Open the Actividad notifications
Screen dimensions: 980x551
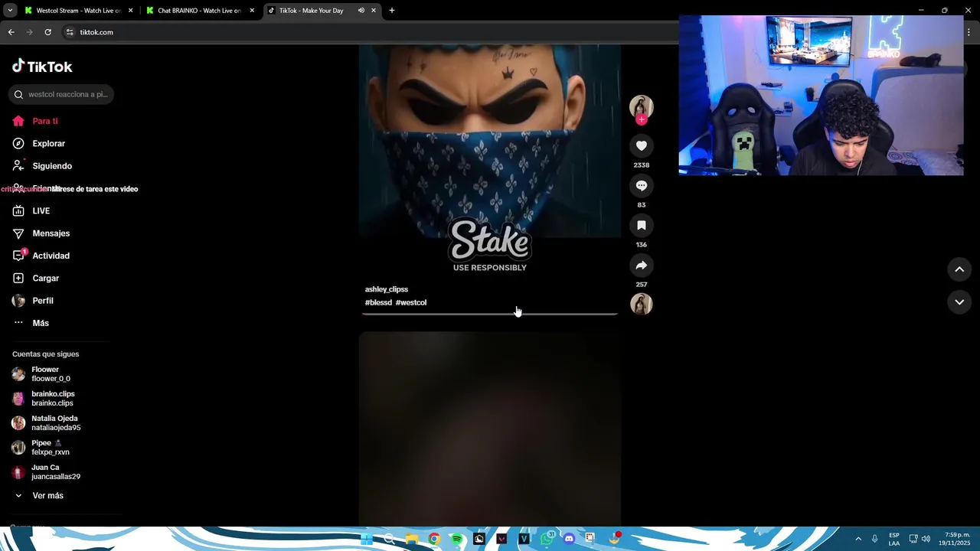tap(41, 256)
